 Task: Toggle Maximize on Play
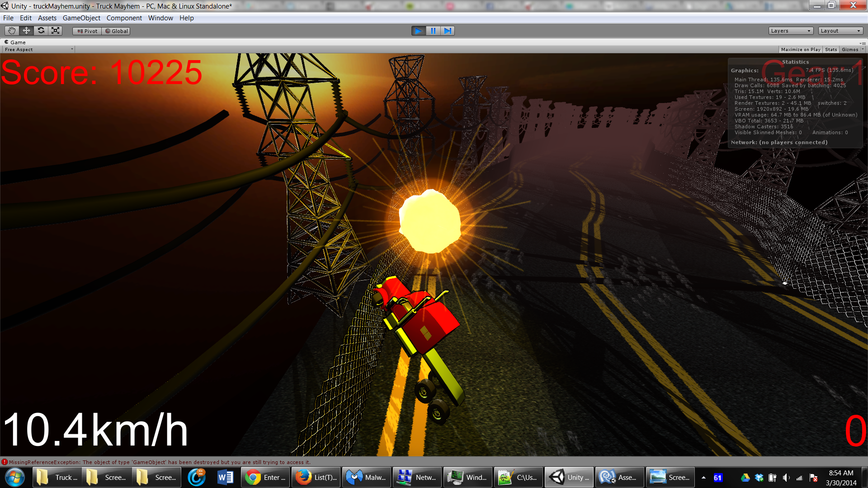[800, 50]
